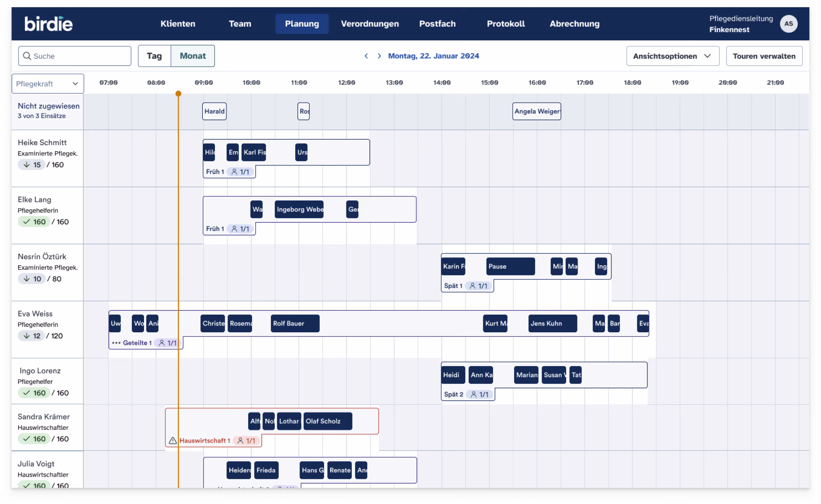Open three-dots menu on Geteilte 1
The height and width of the screenshot is (504, 821).
click(116, 343)
